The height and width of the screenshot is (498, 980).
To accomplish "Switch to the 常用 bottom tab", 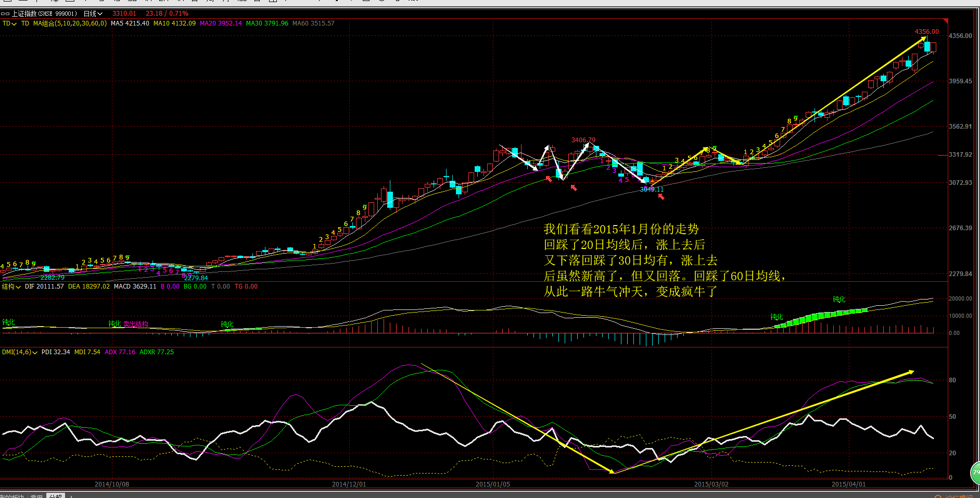I will (x=36, y=496).
